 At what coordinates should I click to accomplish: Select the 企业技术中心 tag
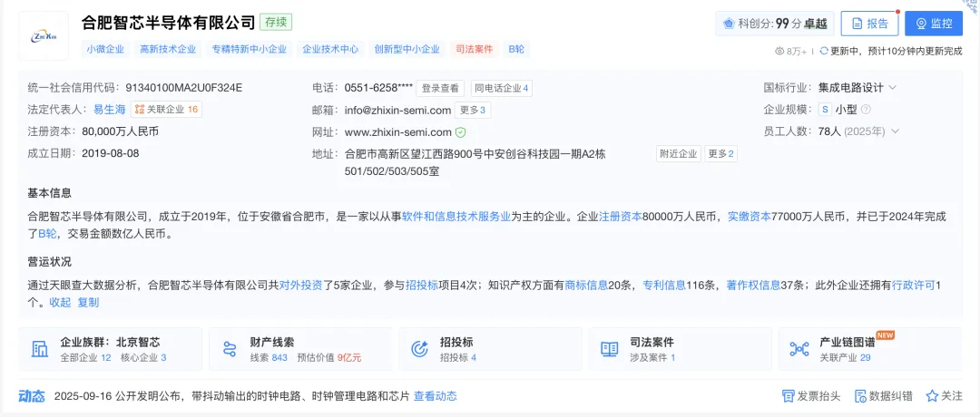330,49
